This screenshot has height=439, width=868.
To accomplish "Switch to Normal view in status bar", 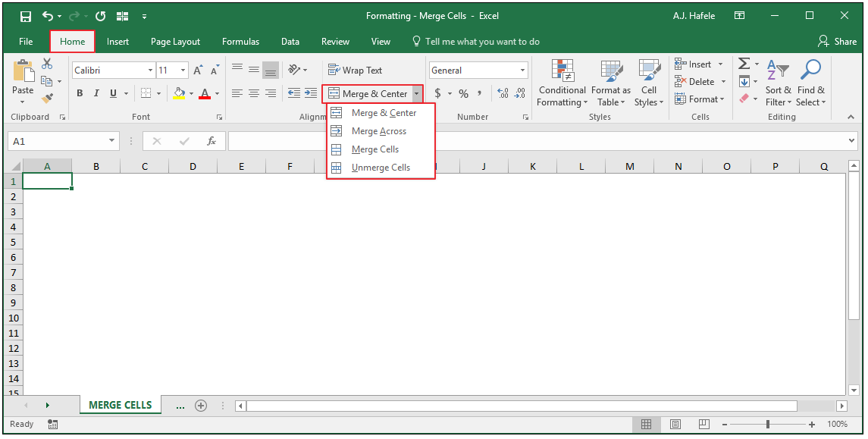I will [x=646, y=425].
